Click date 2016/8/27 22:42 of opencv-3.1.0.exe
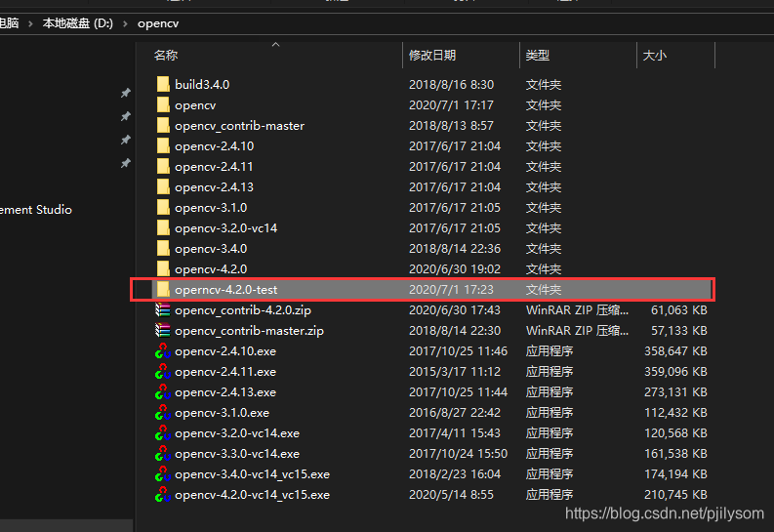The width and height of the screenshot is (774, 532). coord(455,413)
